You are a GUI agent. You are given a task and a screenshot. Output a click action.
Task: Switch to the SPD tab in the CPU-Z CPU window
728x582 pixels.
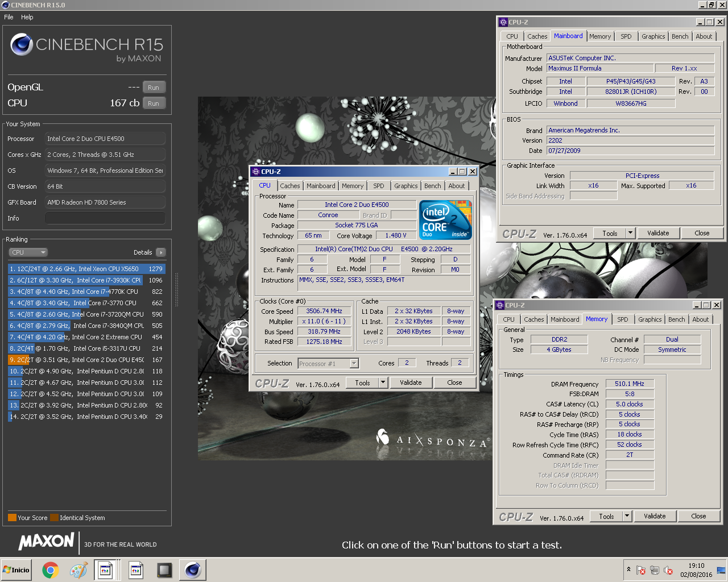click(379, 186)
